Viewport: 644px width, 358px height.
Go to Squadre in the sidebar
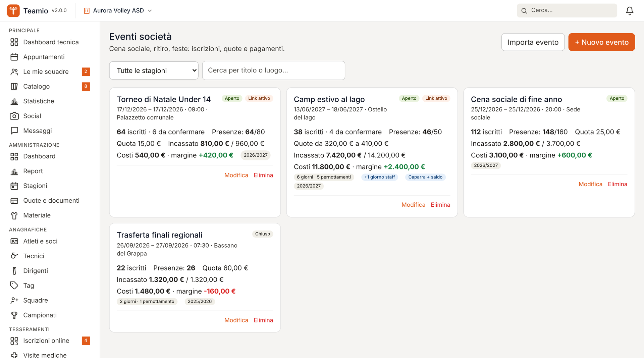click(x=50, y=300)
